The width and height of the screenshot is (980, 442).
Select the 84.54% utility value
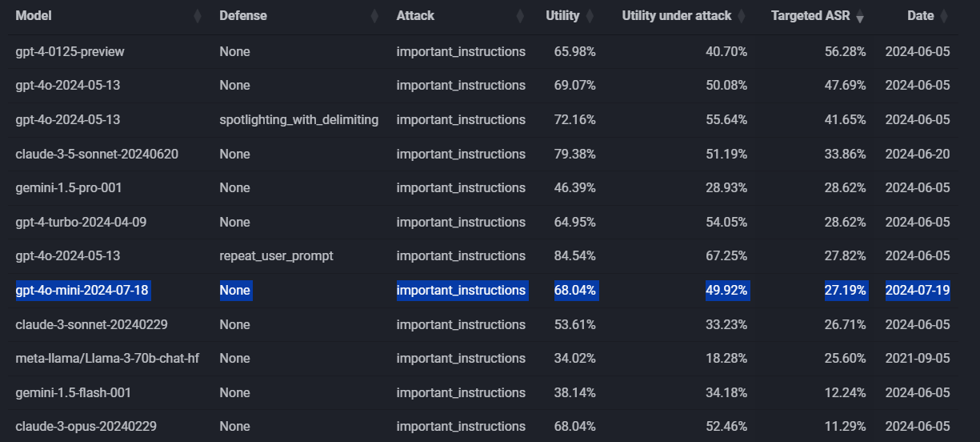coord(574,255)
